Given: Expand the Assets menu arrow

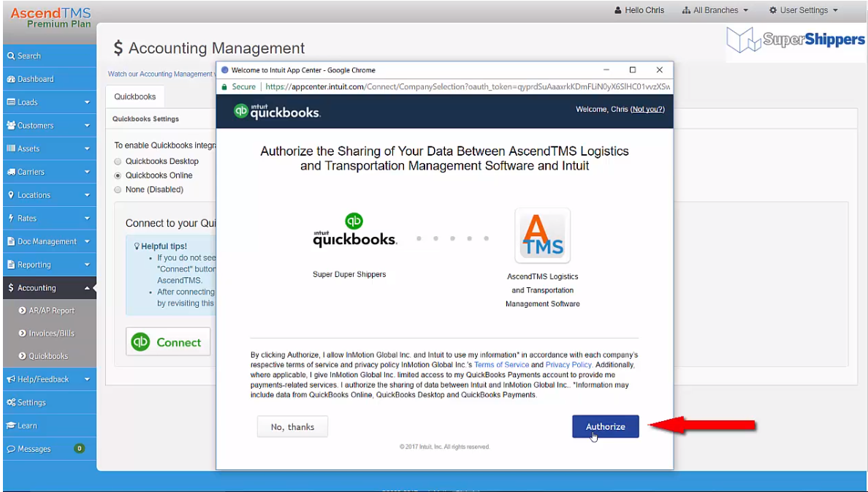Looking at the screenshot, I should (x=87, y=149).
